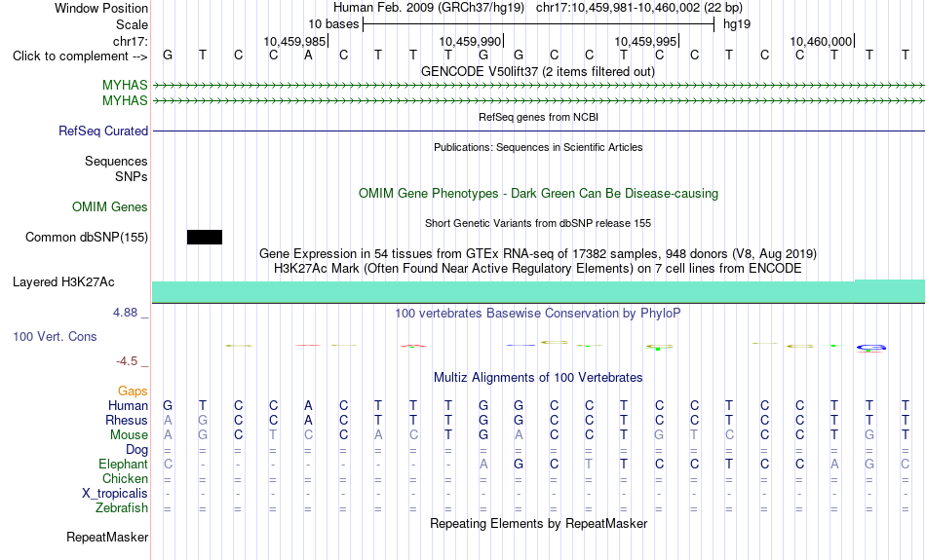This screenshot has height=560, width=926.
Task: Click the chr17: base position label
Action: pyautogui.click(x=131, y=41)
